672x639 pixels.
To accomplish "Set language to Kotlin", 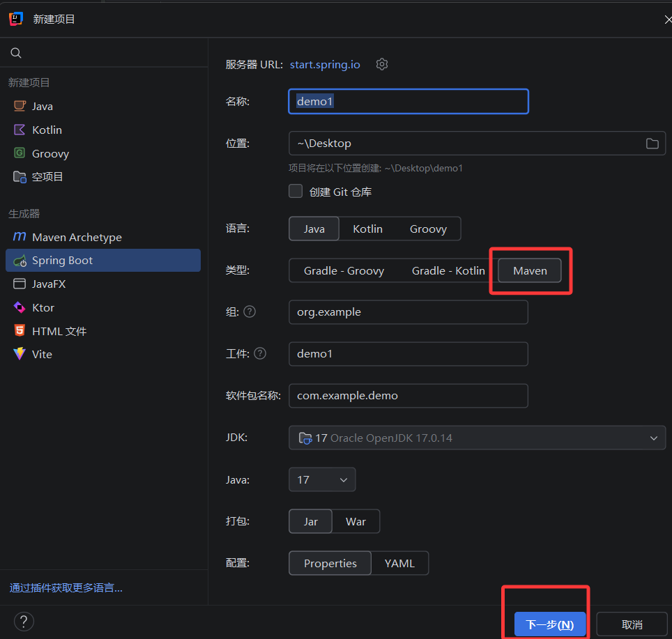I will pos(367,229).
